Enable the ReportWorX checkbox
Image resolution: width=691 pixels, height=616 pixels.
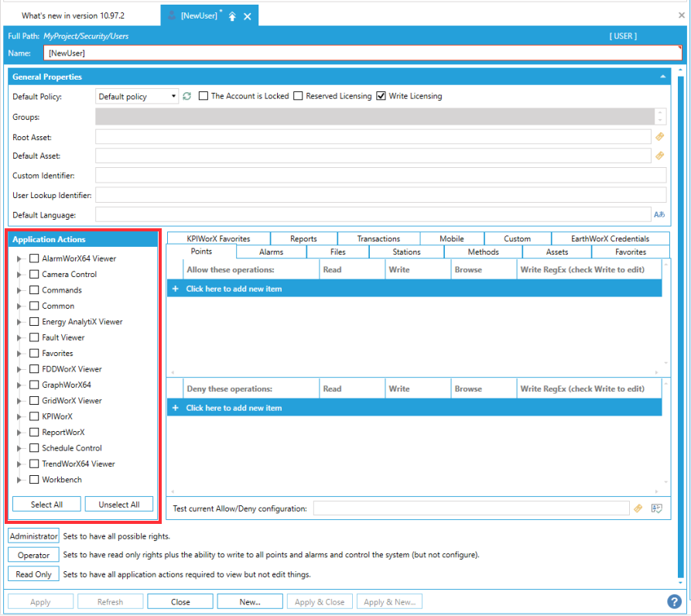pos(34,432)
